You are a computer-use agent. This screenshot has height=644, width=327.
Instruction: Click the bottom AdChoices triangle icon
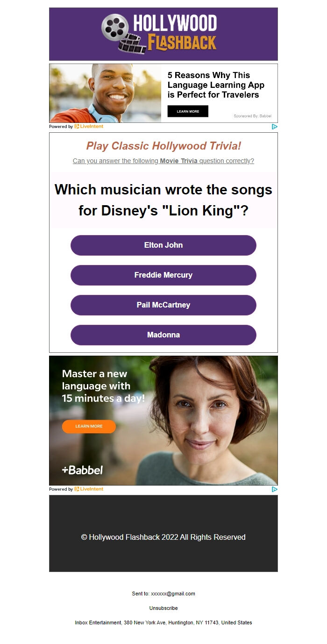(x=275, y=489)
